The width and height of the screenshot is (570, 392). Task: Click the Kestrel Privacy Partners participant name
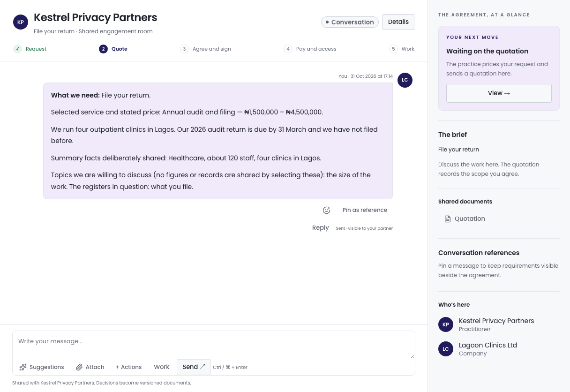pos(496,321)
